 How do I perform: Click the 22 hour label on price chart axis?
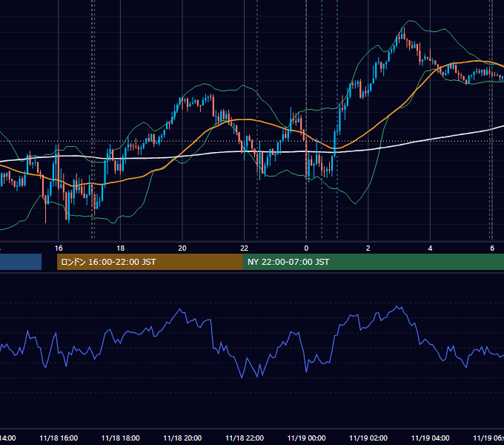click(x=245, y=248)
